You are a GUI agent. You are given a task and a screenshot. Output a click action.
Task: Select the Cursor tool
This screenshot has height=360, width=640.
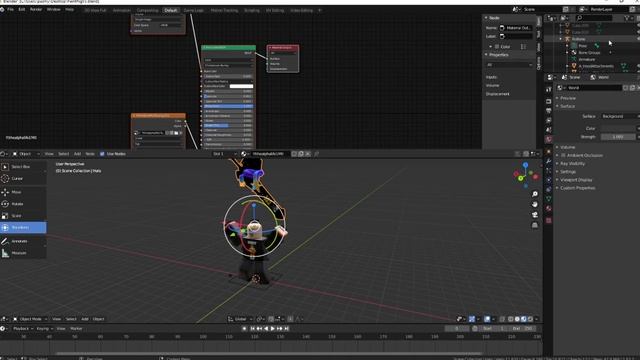[23, 178]
